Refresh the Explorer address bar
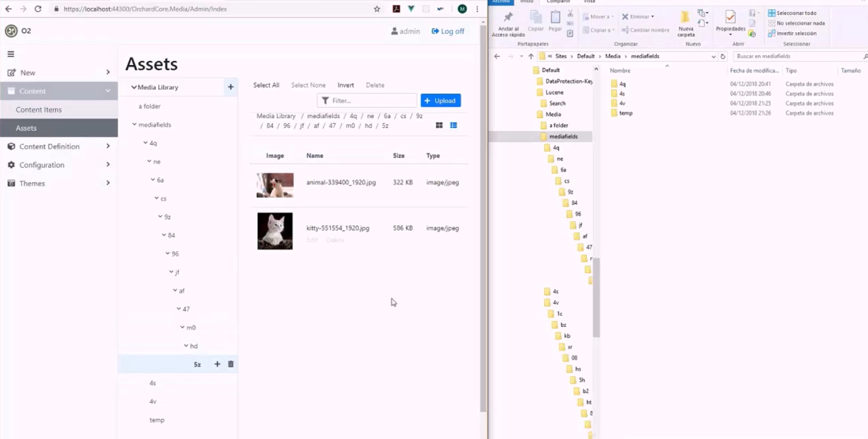Screen dimensions: 868x439 pyautogui.click(x=723, y=56)
